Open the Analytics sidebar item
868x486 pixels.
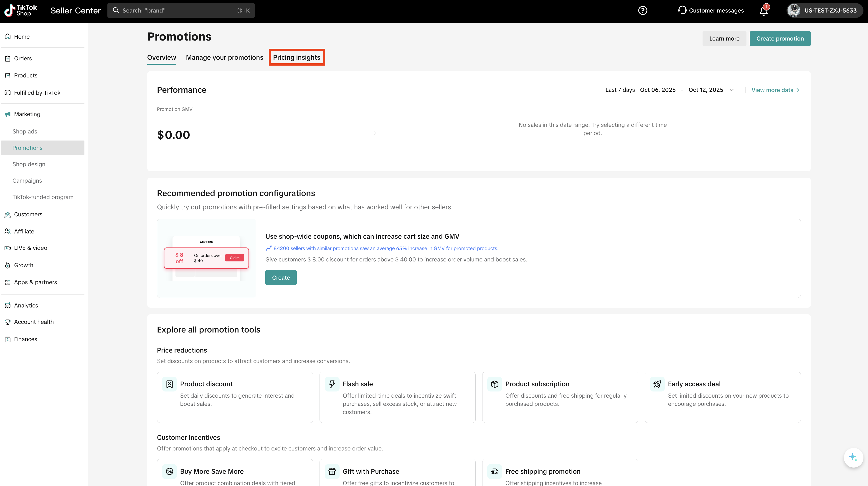coord(26,305)
